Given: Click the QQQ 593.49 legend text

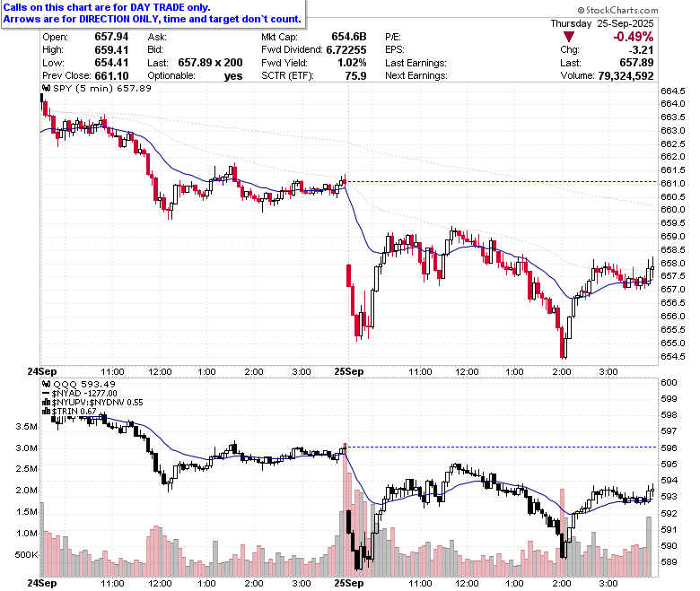Looking at the screenshot, I should click(x=84, y=384).
